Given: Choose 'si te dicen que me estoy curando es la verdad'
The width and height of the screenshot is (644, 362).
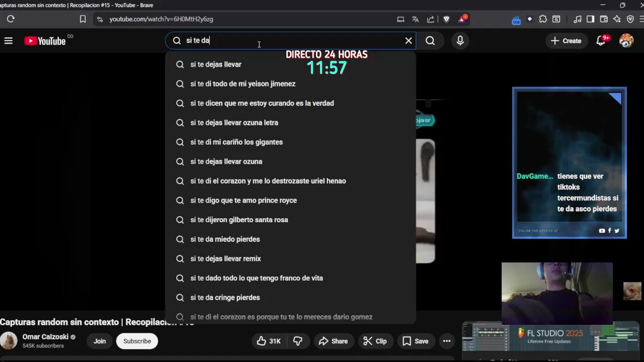Looking at the screenshot, I should [291, 103].
